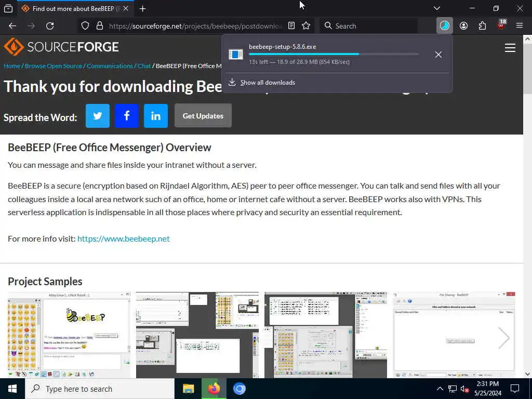This screenshot has width=532, height=399.
Task: Open second project sample thumbnail
Action: pyautogui.click(x=197, y=335)
